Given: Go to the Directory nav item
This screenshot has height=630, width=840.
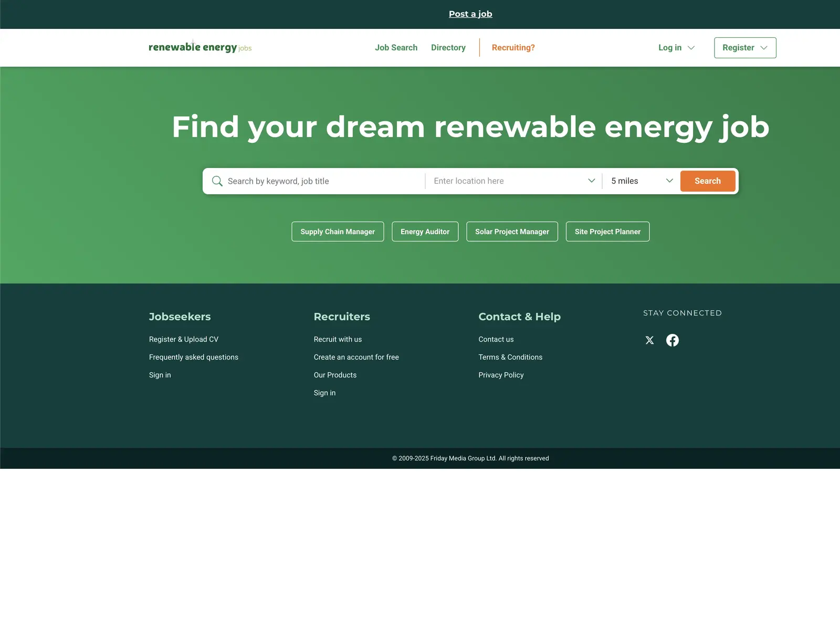Looking at the screenshot, I should [448, 48].
